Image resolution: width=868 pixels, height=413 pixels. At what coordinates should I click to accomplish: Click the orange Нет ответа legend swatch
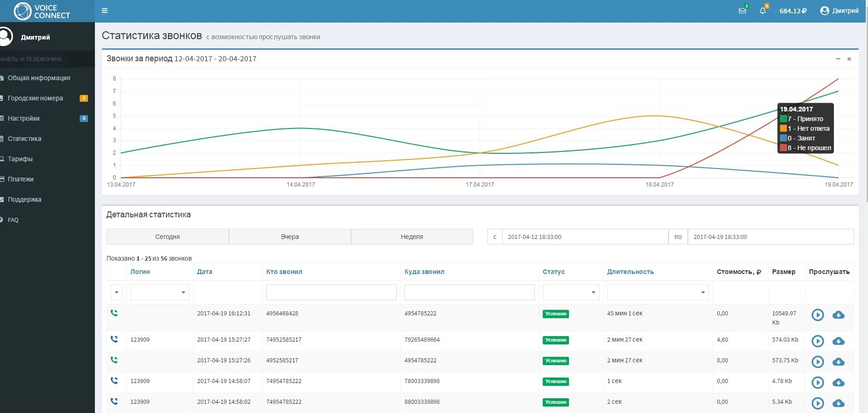(x=783, y=128)
